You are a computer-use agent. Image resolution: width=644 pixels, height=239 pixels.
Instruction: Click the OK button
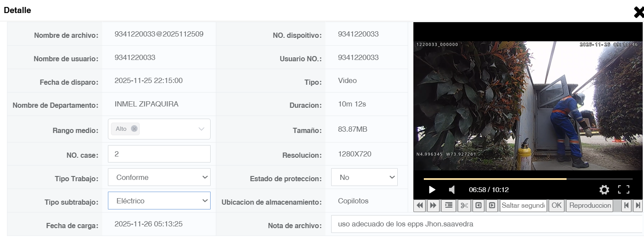coord(557,206)
